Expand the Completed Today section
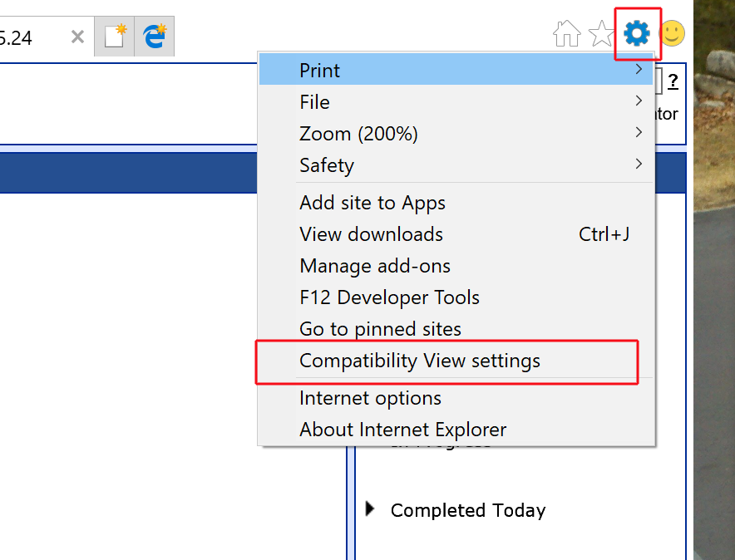The height and width of the screenshot is (560, 735). tap(371, 509)
